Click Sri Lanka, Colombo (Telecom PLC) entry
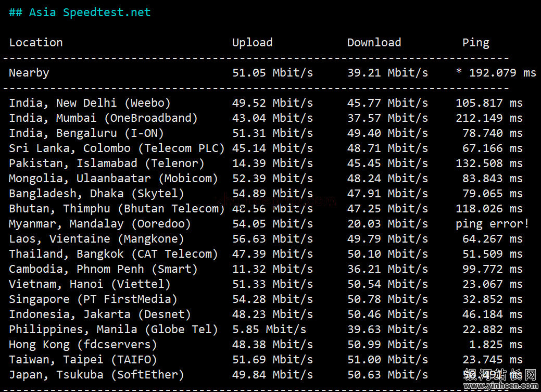Viewport: 541px width, 392px height. [117, 148]
